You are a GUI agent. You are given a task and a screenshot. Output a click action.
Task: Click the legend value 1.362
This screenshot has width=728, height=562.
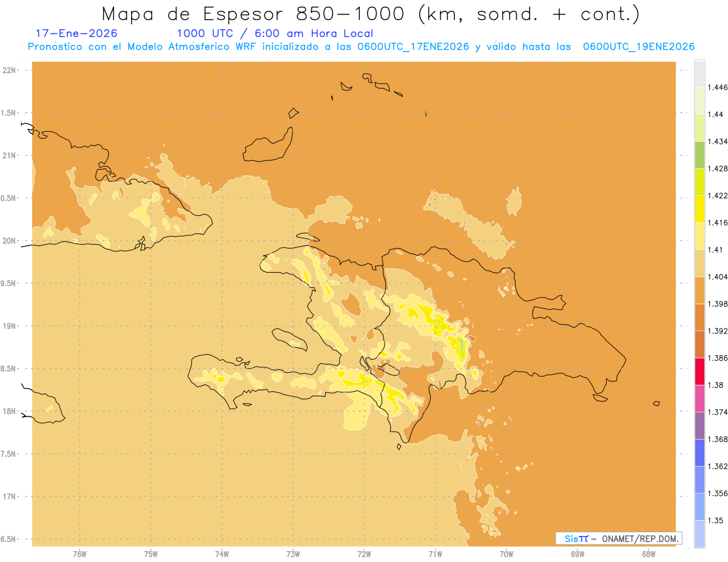718,466
